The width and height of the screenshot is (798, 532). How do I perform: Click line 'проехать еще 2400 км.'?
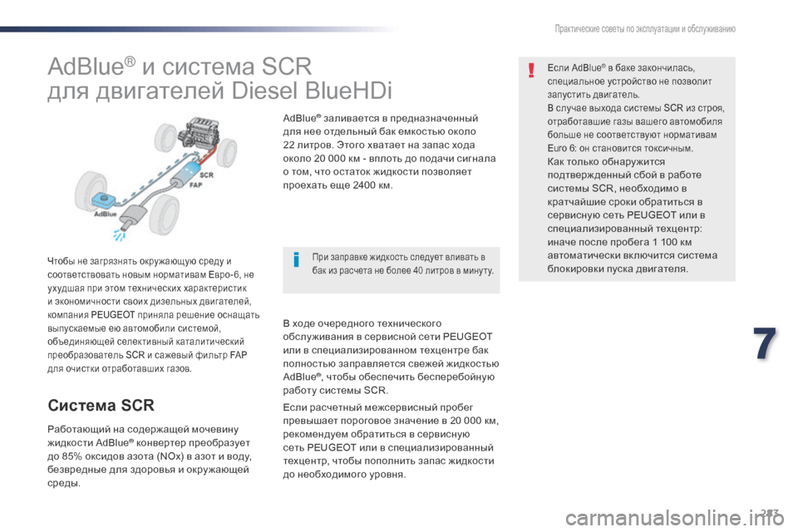[338, 185]
